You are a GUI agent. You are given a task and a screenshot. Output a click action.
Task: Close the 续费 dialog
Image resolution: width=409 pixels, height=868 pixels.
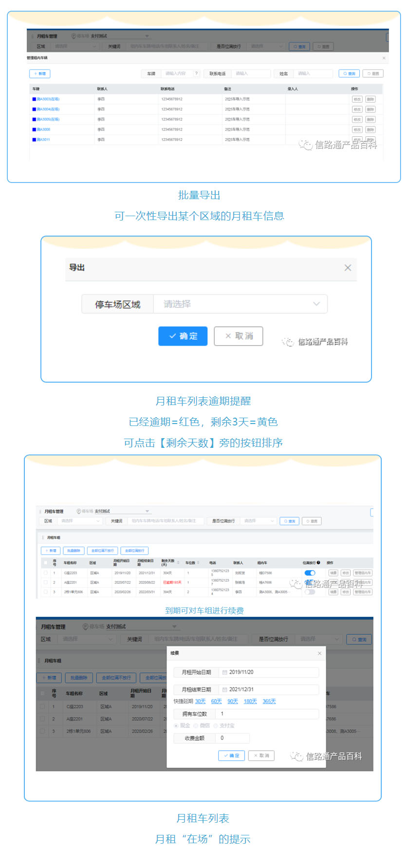tap(319, 653)
